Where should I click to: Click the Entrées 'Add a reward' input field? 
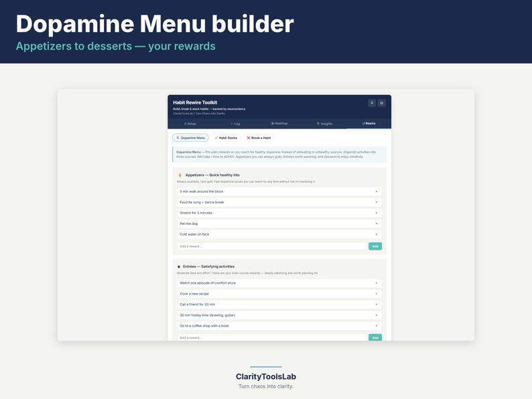point(272,337)
